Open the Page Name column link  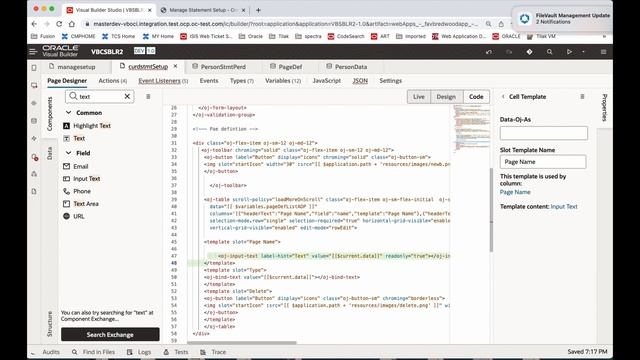click(515, 192)
